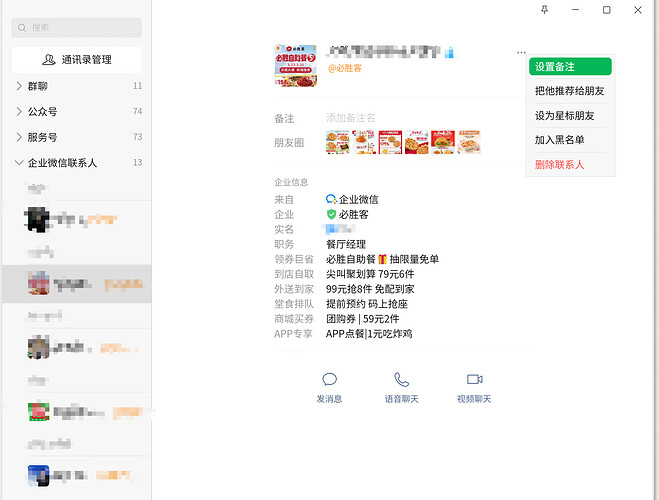Collapse the 企业微信联系人 group
The height and width of the screenshot is (500, 659).
click(x=19, y=163)
